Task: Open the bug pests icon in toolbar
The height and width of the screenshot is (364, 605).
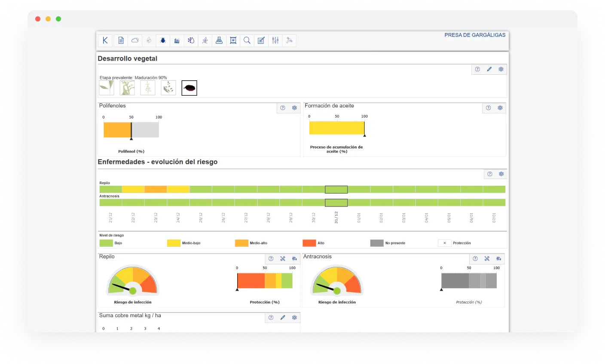Action: [163, 40]
